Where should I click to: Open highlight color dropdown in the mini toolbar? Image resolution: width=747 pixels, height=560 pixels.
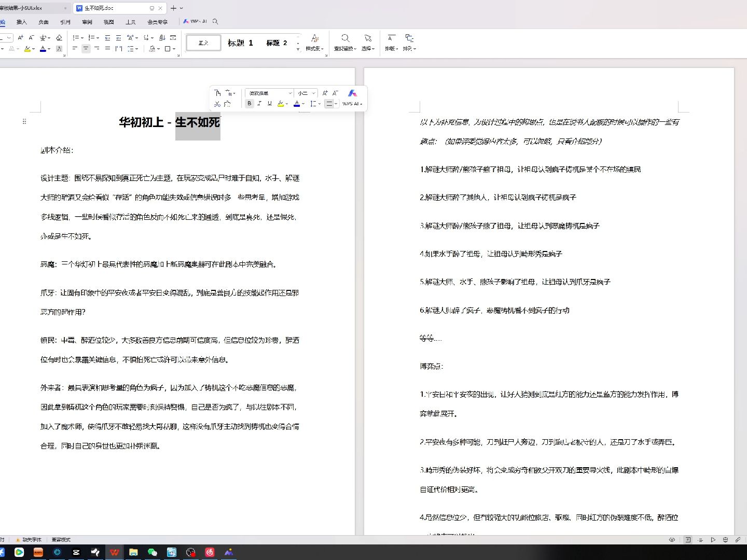pos(287,104)
